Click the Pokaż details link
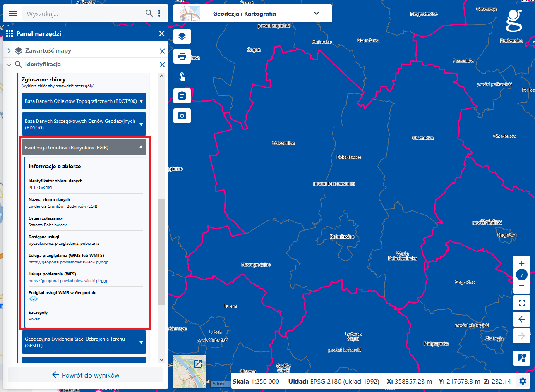 pos(34,319)
